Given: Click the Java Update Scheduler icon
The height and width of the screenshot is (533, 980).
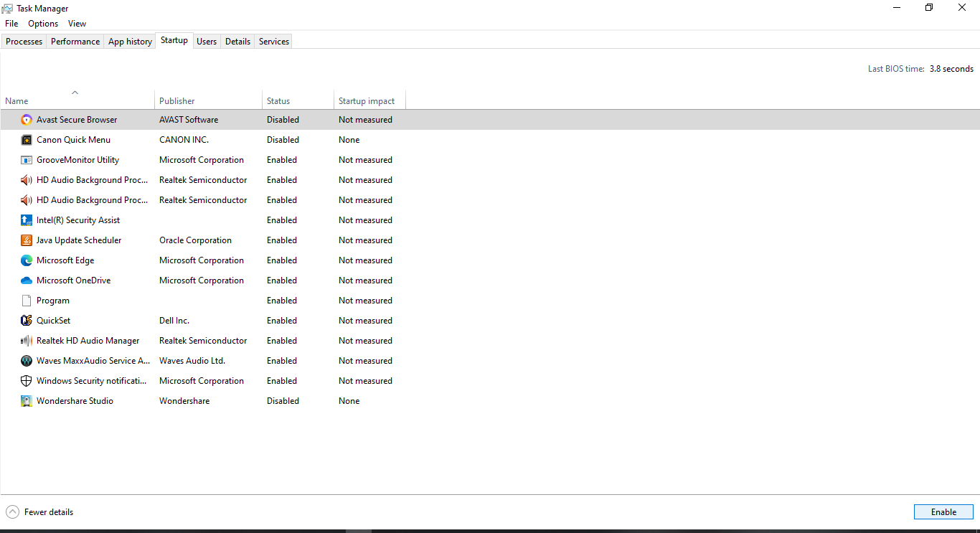Looking at the screenshot, I should pyautogui.click(x=27, y=240).
